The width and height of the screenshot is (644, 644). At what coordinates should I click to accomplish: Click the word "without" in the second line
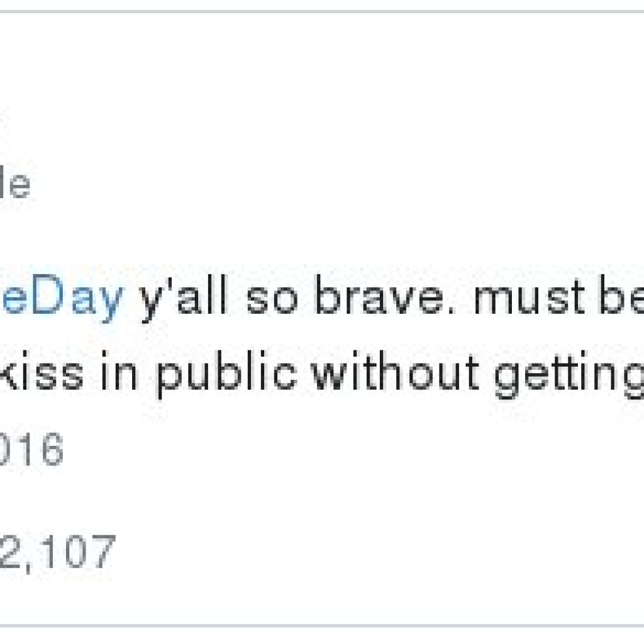tap(396, 371)
